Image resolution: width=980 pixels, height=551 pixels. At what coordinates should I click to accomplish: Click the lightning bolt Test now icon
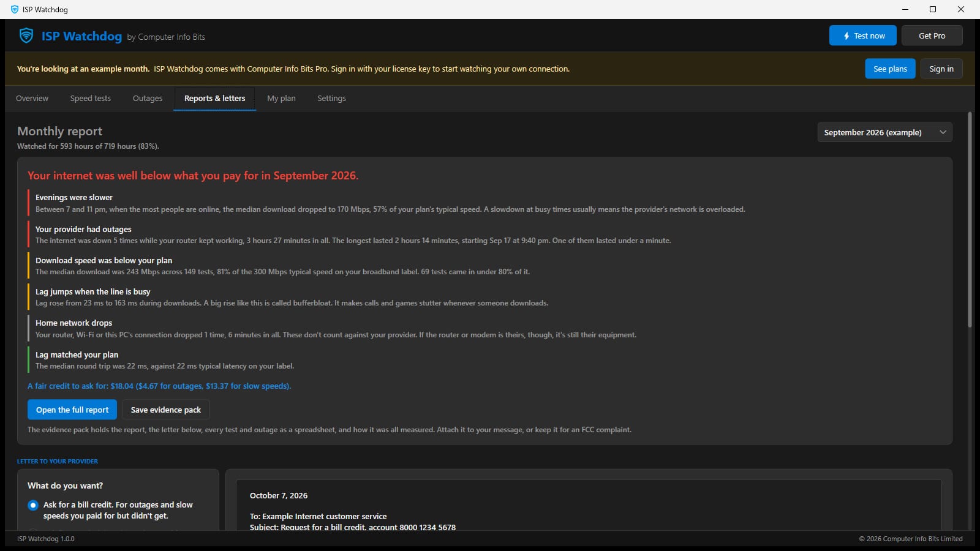pos(846,36)
